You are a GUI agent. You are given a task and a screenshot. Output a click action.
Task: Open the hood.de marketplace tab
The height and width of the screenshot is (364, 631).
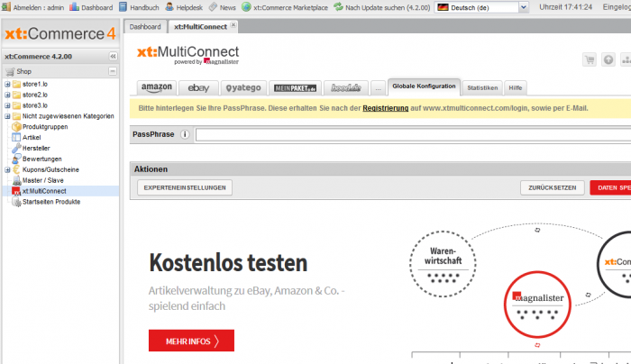(345, 87)
